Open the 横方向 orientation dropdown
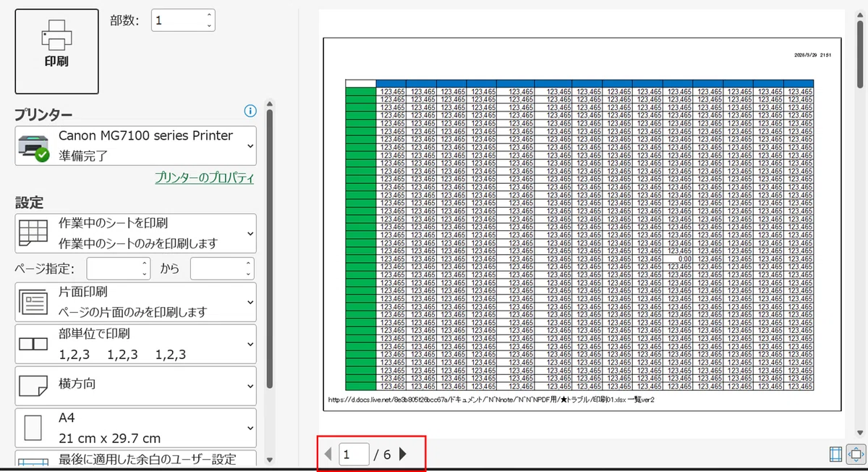 136,385
